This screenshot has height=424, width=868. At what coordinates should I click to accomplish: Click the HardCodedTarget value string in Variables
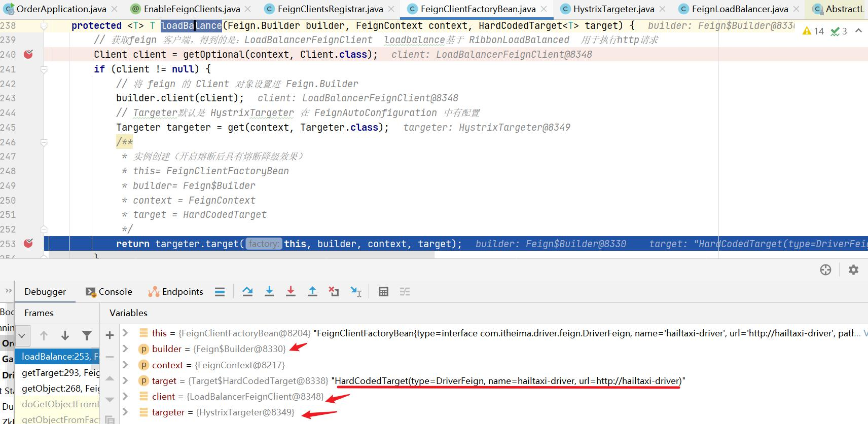[x=509, y=380]
